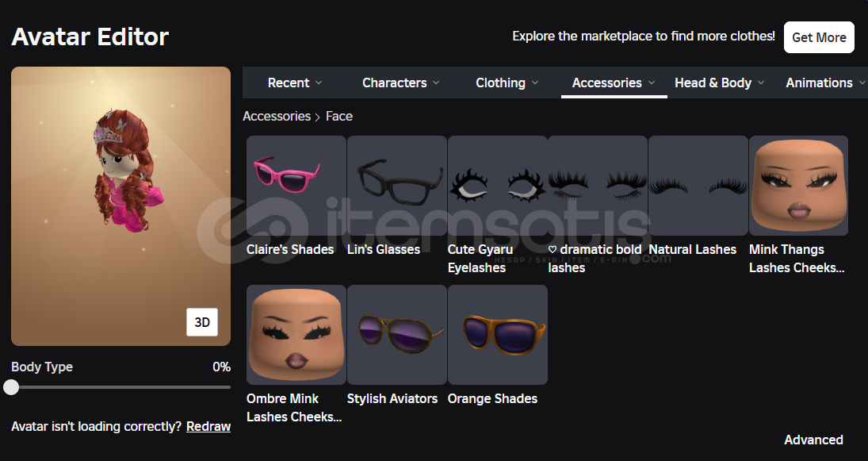Toggle the 3D avatar view button
The width and height of the screenshot is (868, 461).
tap(202, 322)
